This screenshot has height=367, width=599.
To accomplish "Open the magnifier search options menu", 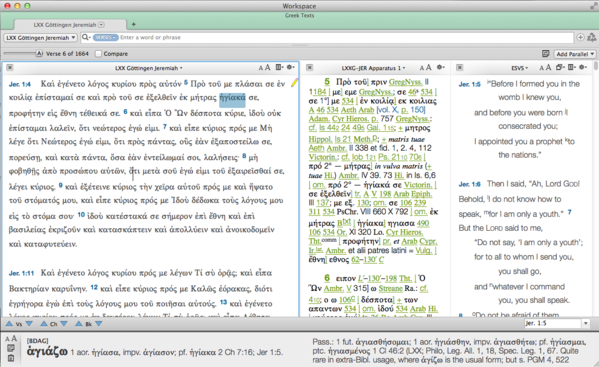I will (86, 37).
